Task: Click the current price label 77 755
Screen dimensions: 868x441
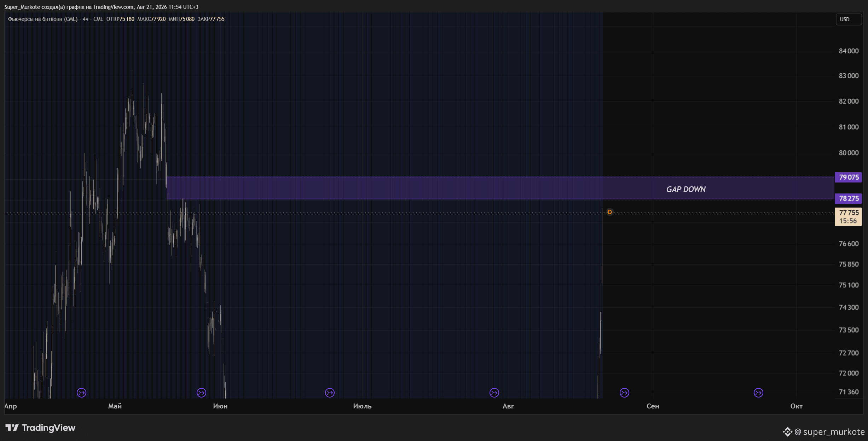Action: [849, 213]
